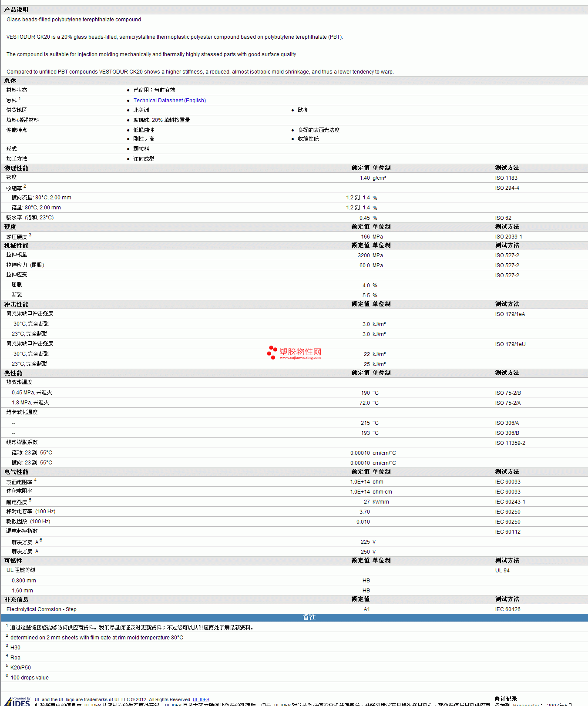Click the ISO 2039-1 test method
Screen dimensions: 588x706
508,237
